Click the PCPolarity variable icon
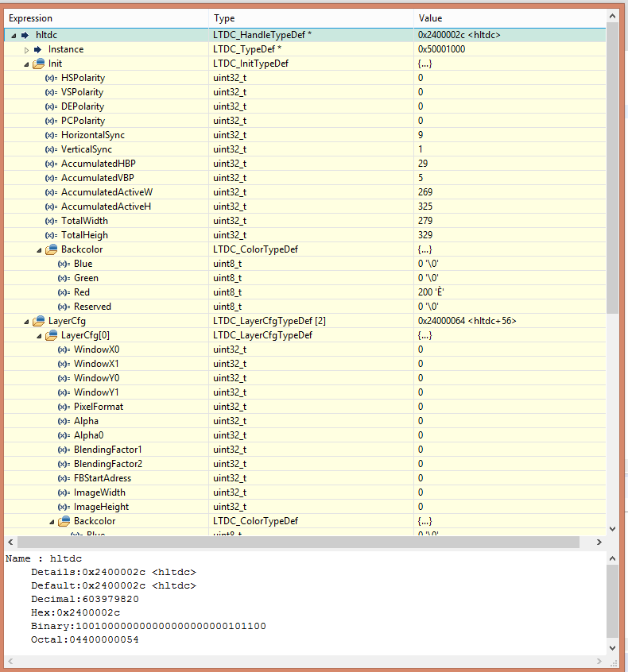628x672 pixels. pos(51,121)
